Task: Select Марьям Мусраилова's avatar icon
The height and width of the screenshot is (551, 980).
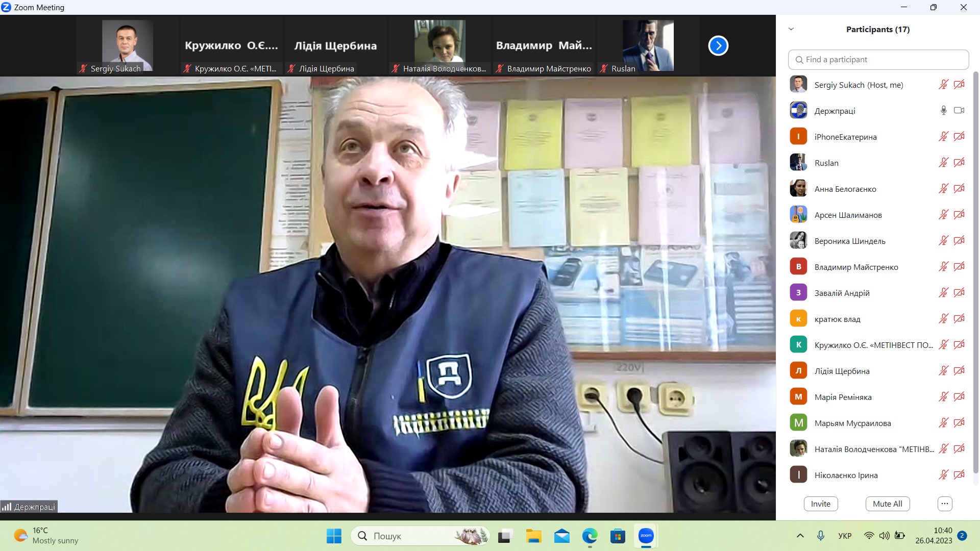Action: click(x=798, y=423)
